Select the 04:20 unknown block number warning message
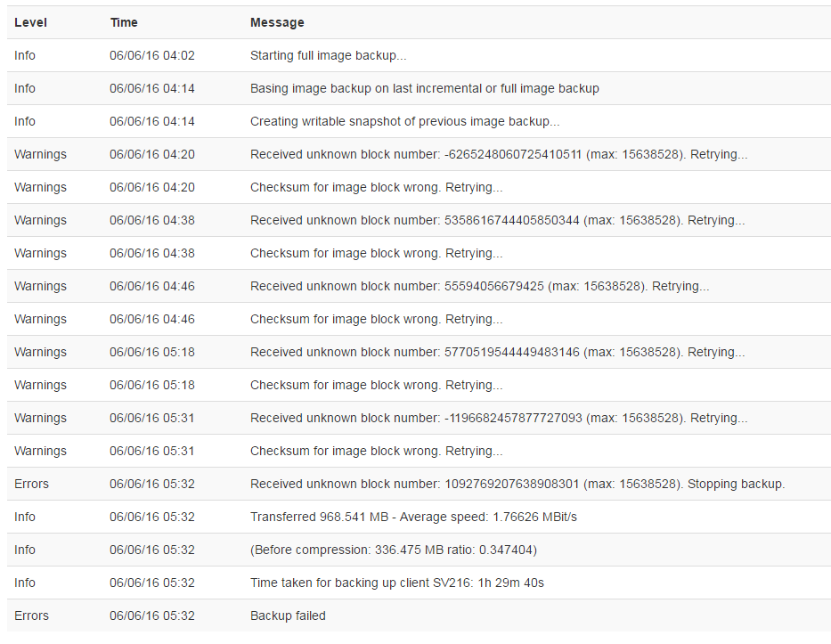The height and width of the screenshot is (644, 831). point(498,154)
